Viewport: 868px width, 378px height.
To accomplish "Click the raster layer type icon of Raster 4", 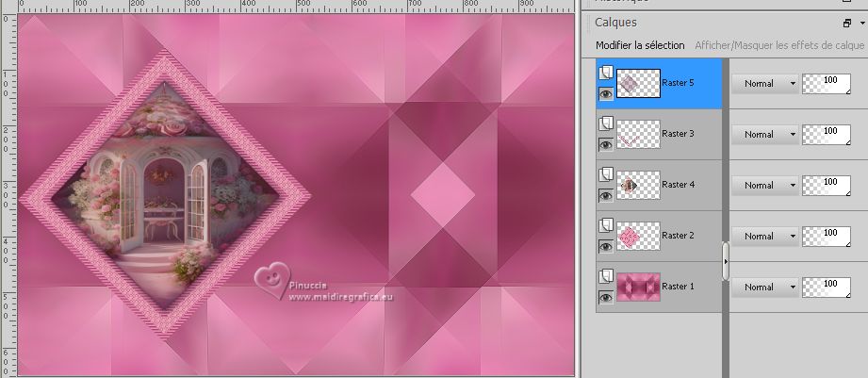I will (606, 175).
